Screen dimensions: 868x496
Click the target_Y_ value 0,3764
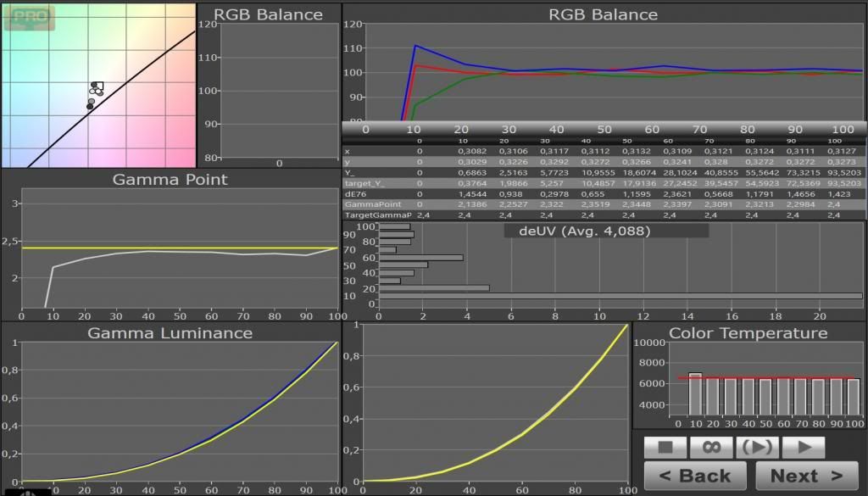click(x=472, y=183)
